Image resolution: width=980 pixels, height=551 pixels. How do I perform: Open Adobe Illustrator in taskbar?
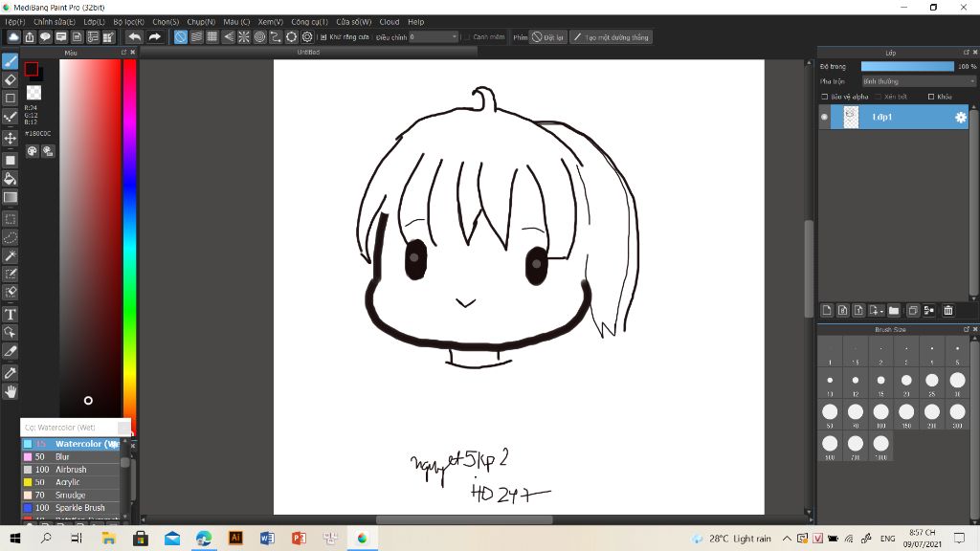235,538
